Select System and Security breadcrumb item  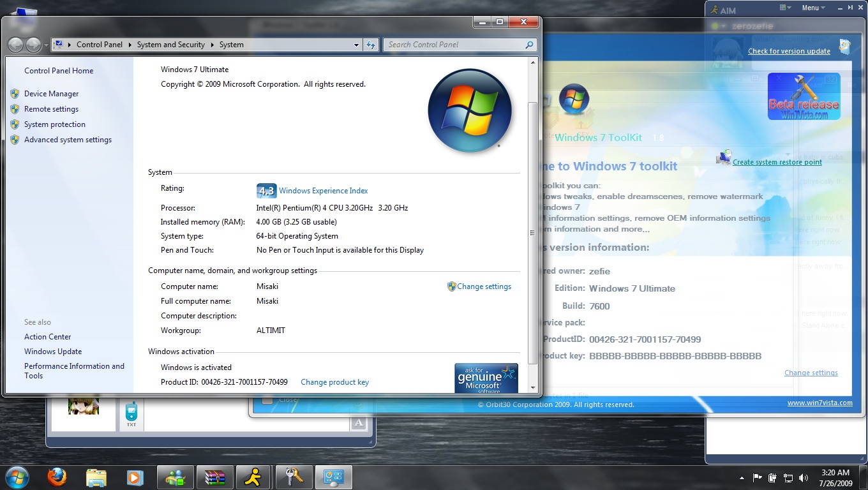point(170,45)
